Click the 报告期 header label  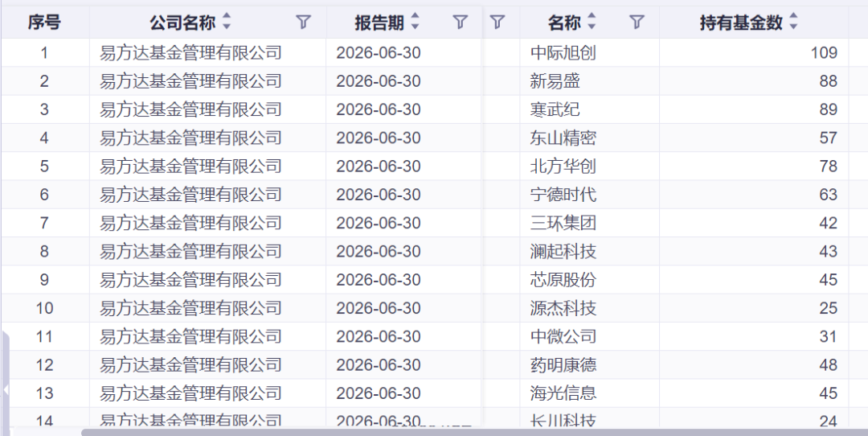[x=379, y=23]
